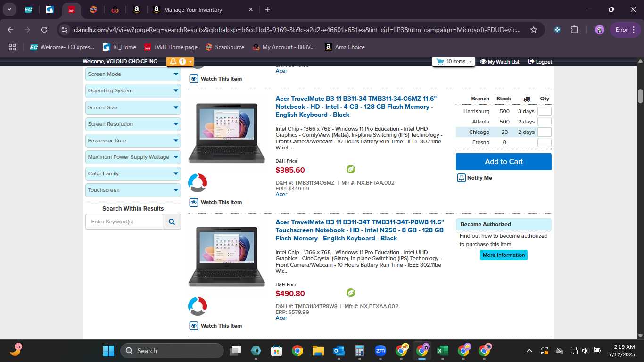
Task: Go back using the browser back arrow
Action: click(x=10, y=30)
